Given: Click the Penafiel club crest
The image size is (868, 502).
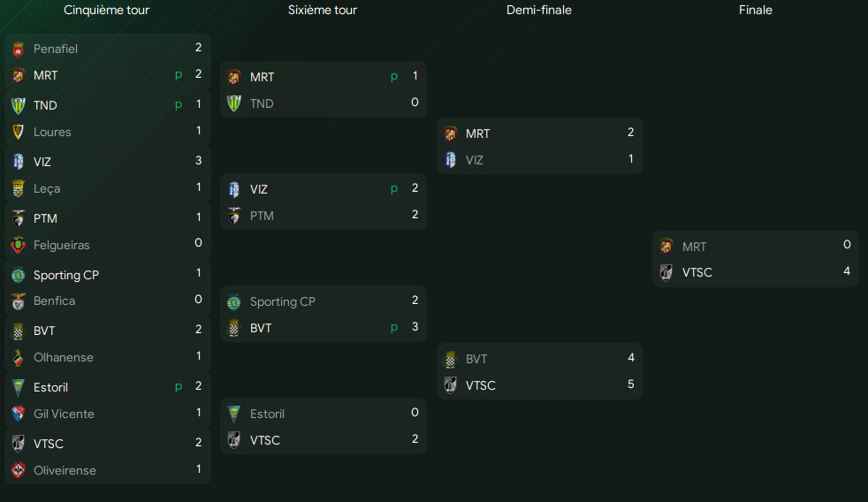Looking at the screenshot, I should (18, 49).
